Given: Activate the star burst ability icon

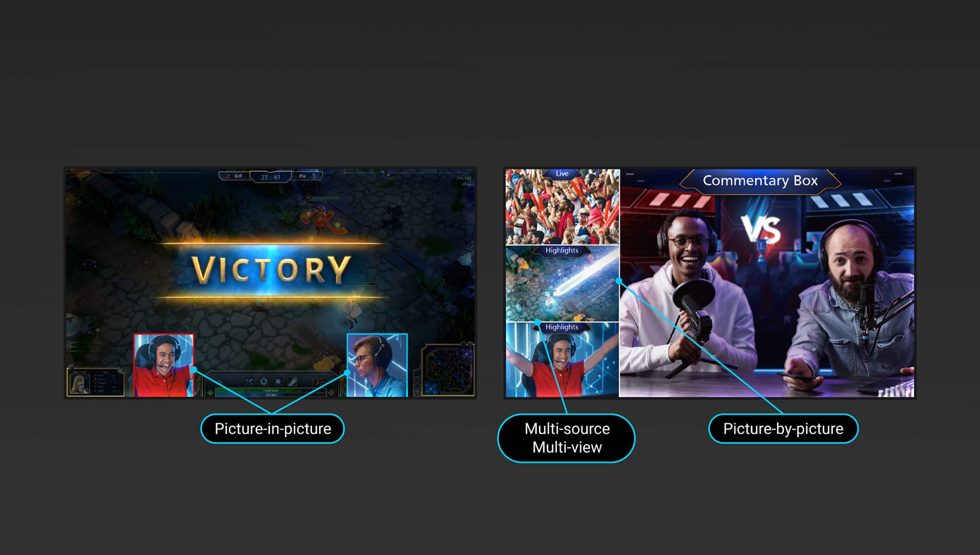Looking at the screenshot, I should (278, 381).
